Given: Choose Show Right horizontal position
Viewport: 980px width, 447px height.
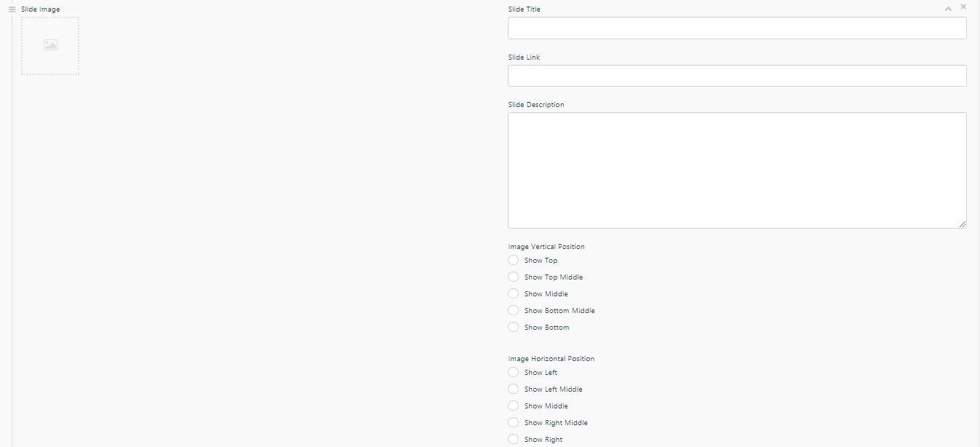Looking at the screenshot, I should [x=514, y=439].
